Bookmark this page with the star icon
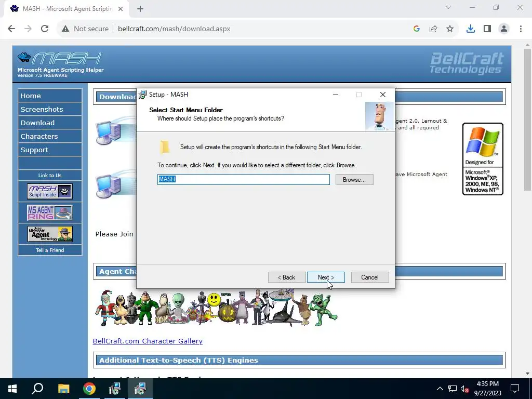Viewport: 532px width, 399px height. [x=450, y=29]
